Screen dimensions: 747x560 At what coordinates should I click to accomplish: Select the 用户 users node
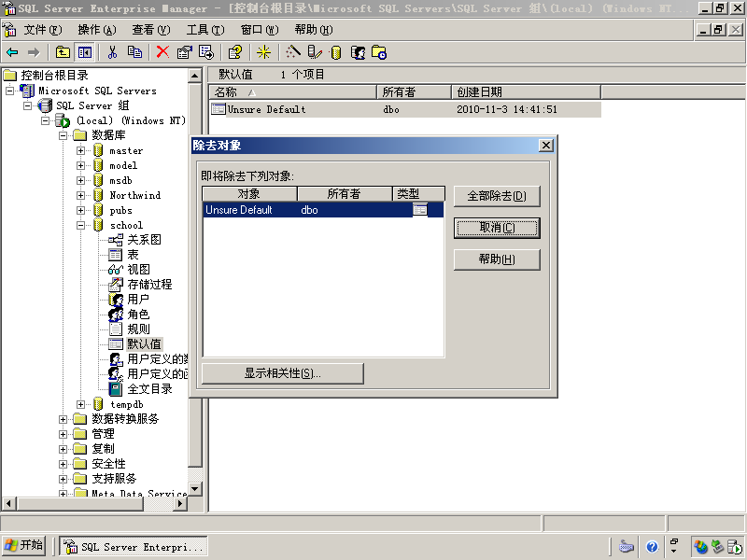click(138, 299)
